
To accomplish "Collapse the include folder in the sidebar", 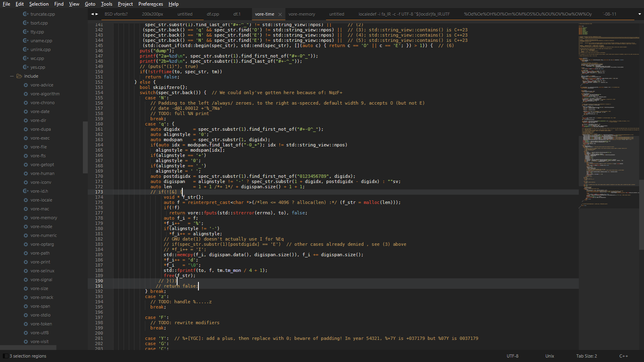I will coord(12,76).
